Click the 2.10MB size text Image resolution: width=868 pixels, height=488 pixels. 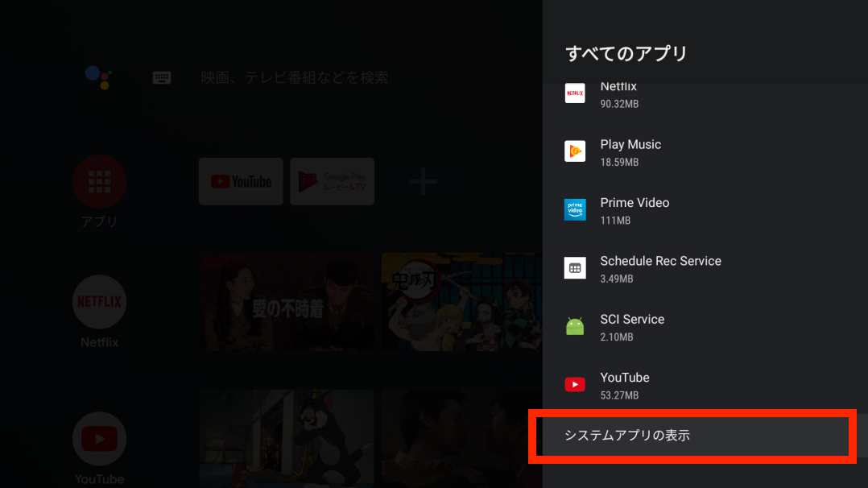[617, 337]
